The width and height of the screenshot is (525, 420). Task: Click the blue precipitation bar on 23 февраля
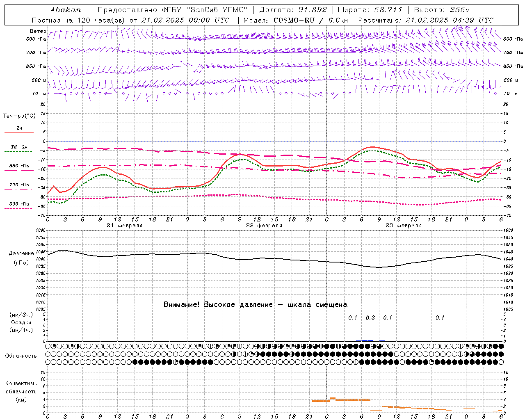click(x=370, y=340)
